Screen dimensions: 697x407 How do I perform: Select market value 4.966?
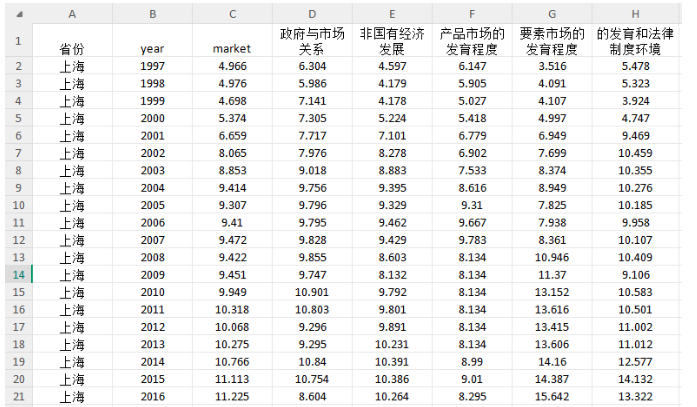(232, 66)
